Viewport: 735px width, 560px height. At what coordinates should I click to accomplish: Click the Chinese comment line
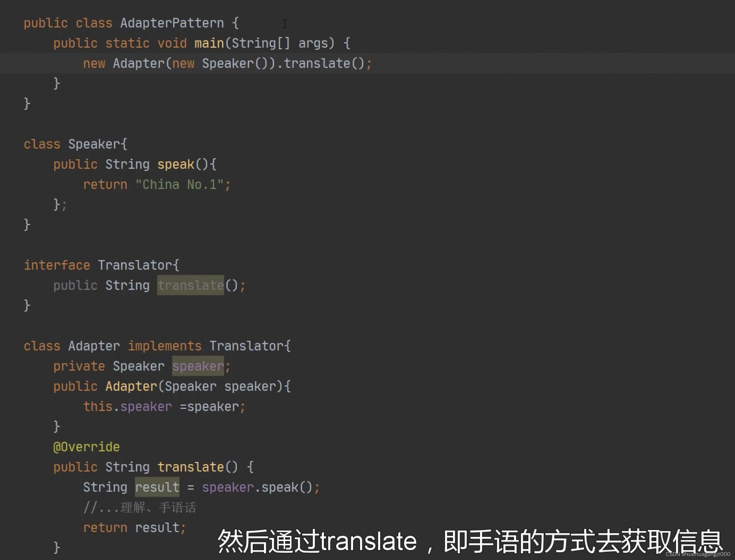140,508
